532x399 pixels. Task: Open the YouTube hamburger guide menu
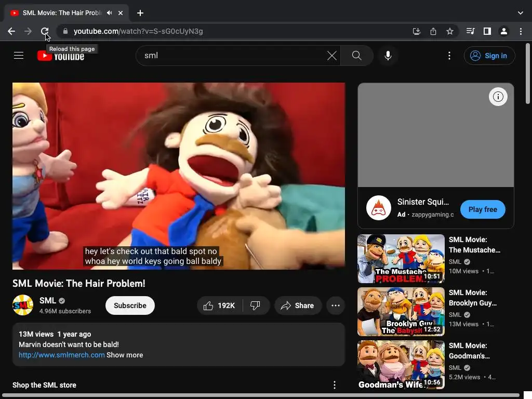pyautogui.click(x=19, y=55)
